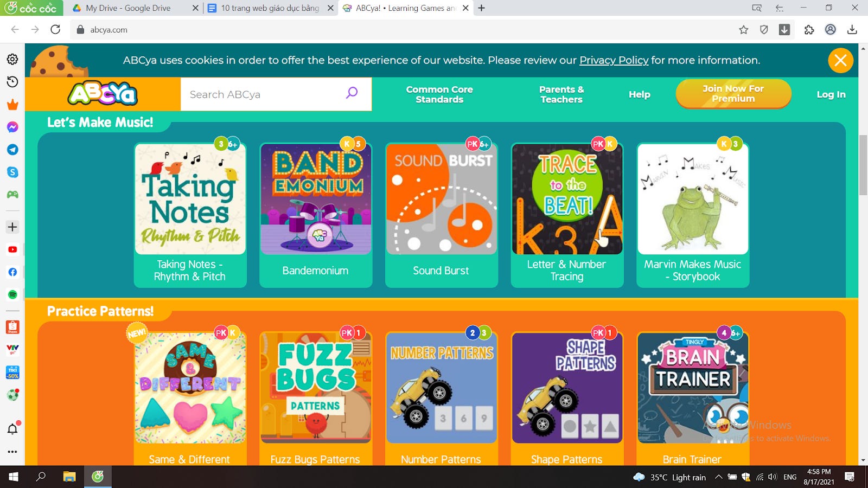The image size is (868, 488).
Task: Open Common Core Standards menu
Action: pos(439,94)
